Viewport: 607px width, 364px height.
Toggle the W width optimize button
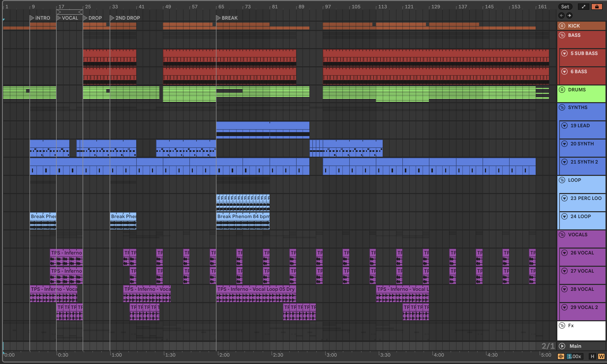601,356
